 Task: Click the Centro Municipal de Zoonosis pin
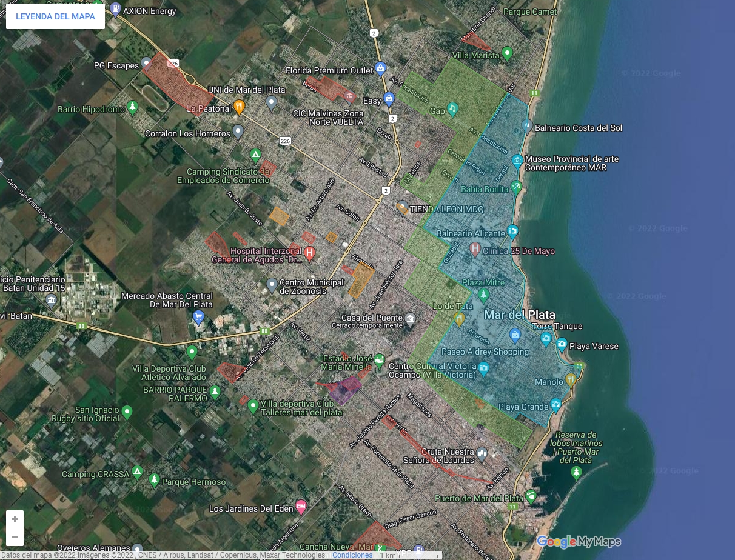tap(272, 284)
